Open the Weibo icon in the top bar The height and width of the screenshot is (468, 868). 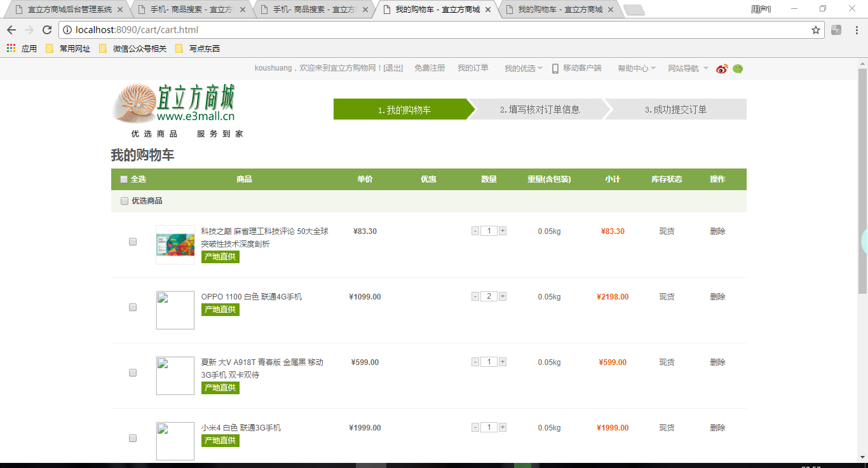tap(722, 69)
